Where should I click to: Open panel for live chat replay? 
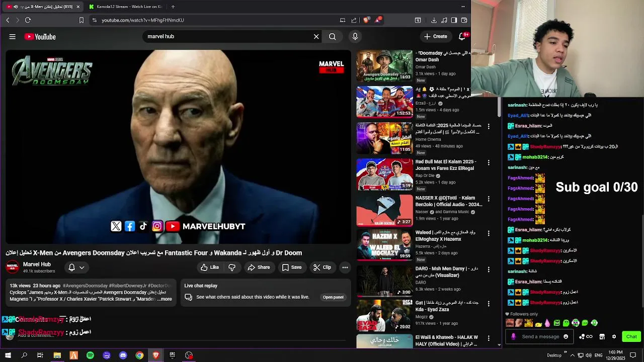click(x=333, y=297)
